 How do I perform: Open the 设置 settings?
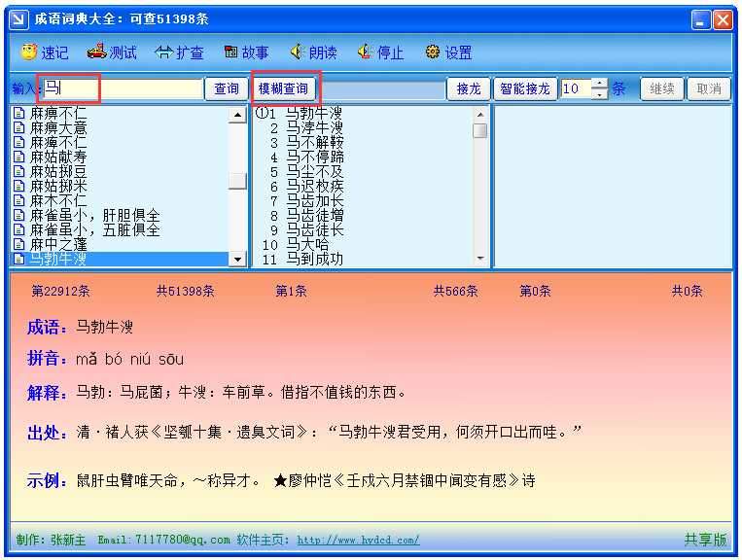click(448, 52)
